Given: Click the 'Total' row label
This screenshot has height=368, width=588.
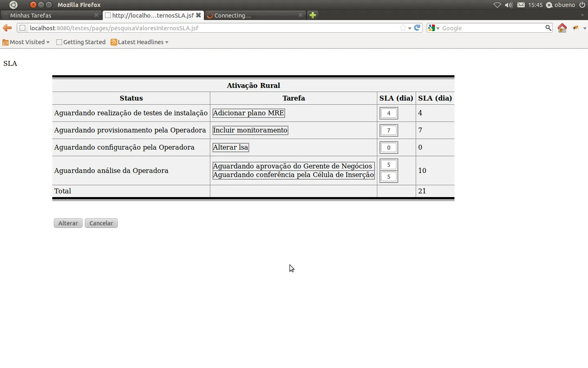Looking at the screenshot, I should [63, 191].
